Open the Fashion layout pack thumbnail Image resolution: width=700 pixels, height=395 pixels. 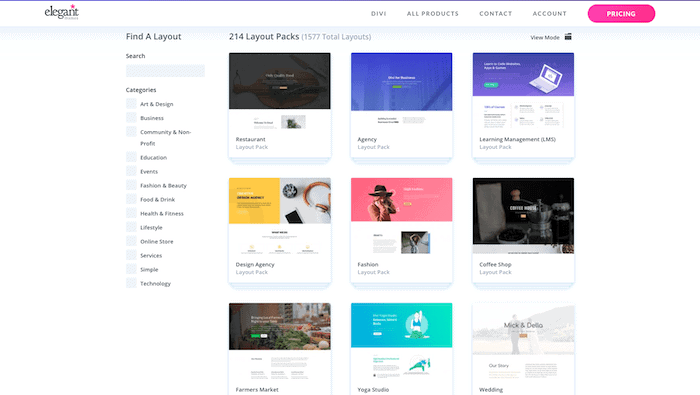(x=401, y=217)
